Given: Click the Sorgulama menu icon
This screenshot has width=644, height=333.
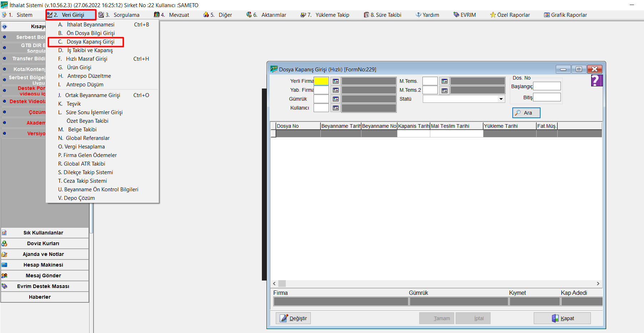Looking at the screenshot, I should [x=101, y=15].
